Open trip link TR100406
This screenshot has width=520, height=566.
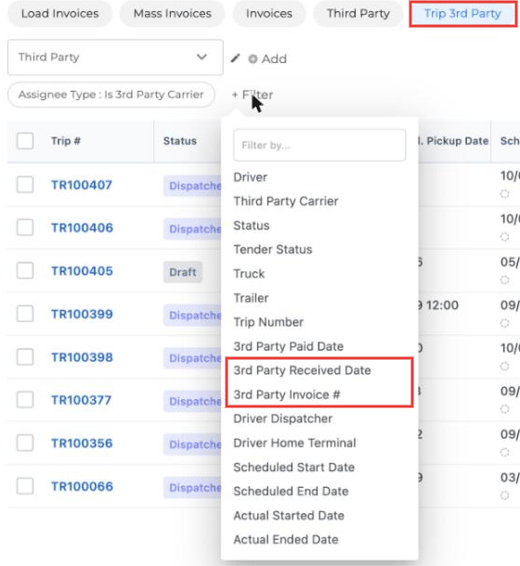(82, 228)
